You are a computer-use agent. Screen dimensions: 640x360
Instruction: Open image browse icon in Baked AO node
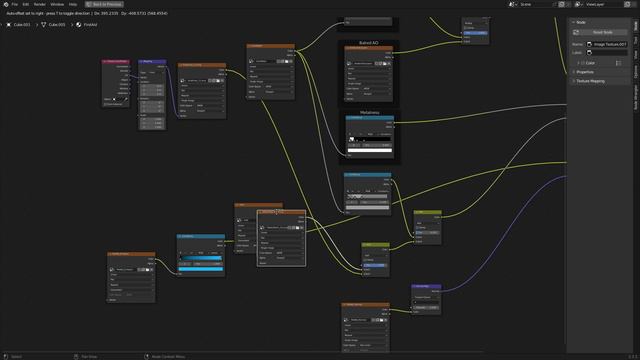(349, 63)
